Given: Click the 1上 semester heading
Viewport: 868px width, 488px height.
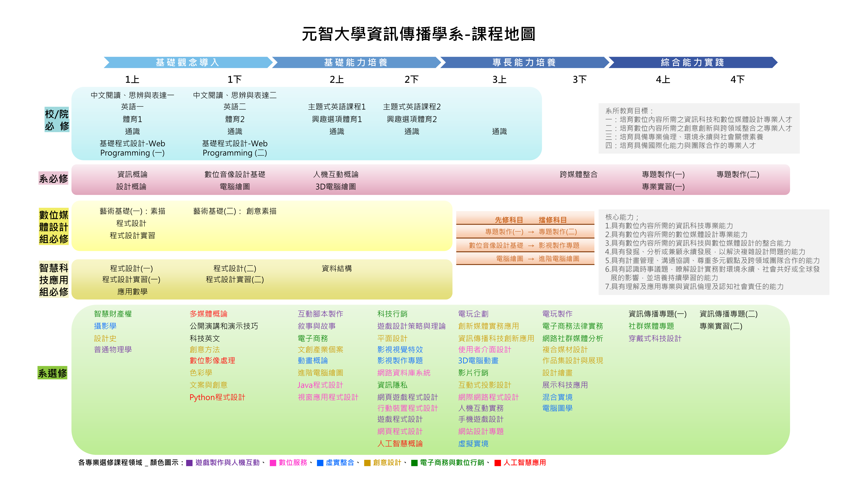Looking at the screenshot, I should (x=132, y=80).
